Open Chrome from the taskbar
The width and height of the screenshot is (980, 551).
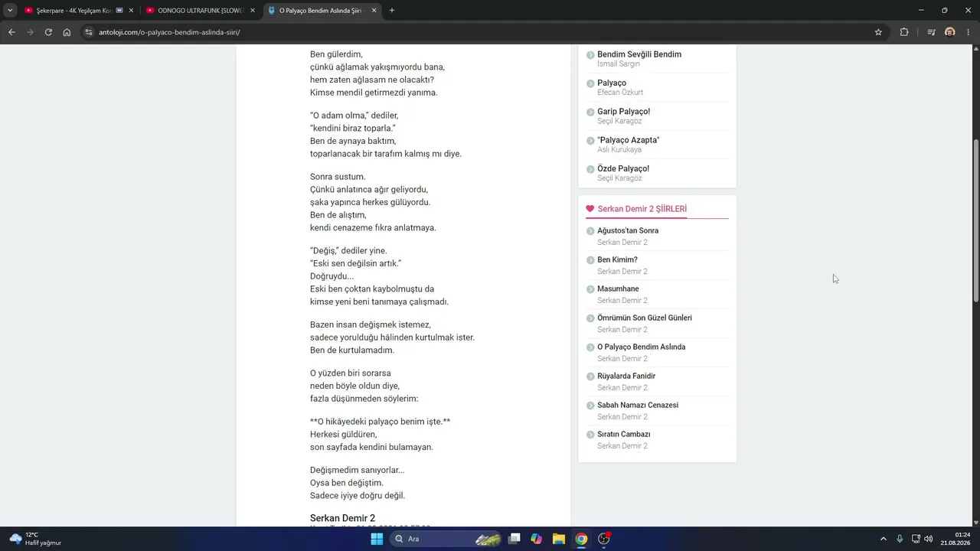tap(581, 539)
